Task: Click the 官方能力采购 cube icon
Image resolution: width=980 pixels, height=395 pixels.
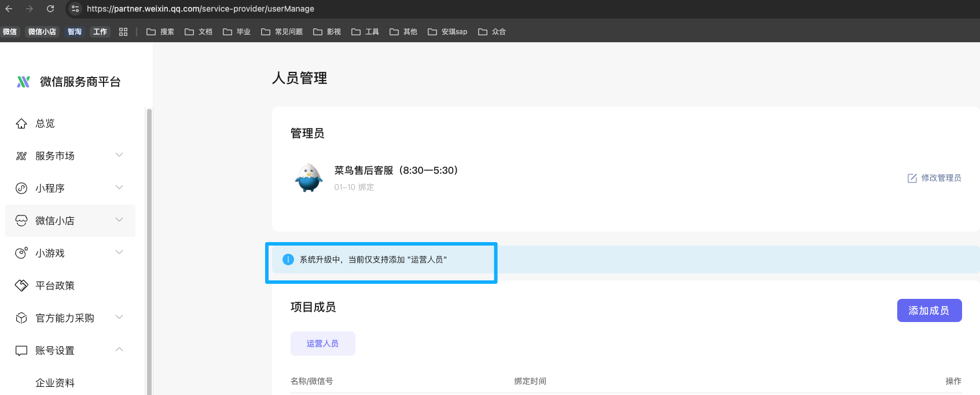Action: click(x=21, y=318)
